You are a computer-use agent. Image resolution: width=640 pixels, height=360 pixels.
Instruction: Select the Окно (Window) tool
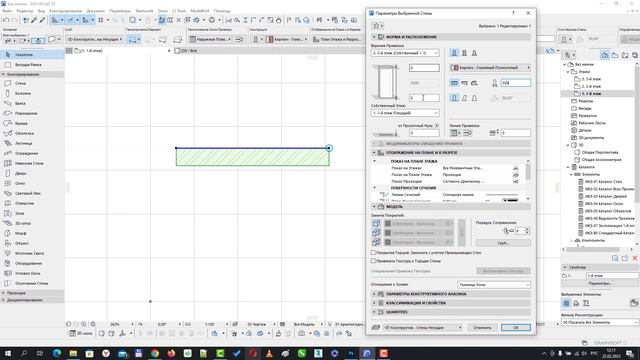coord(20,183)
